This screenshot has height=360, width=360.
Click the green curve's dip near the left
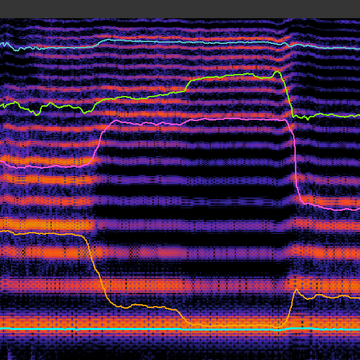[x=37, y=113]
